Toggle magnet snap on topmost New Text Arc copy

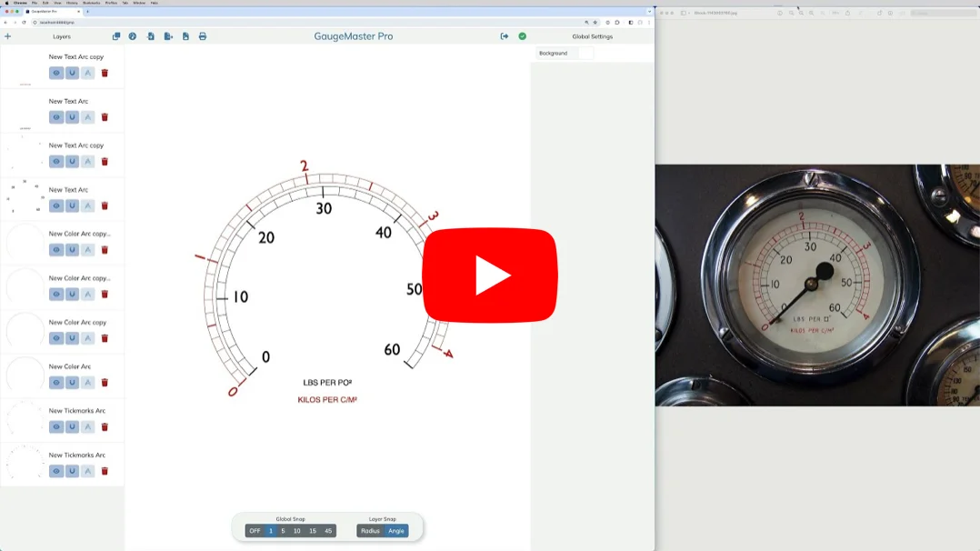pyautogui.click(x=72, y=73)
